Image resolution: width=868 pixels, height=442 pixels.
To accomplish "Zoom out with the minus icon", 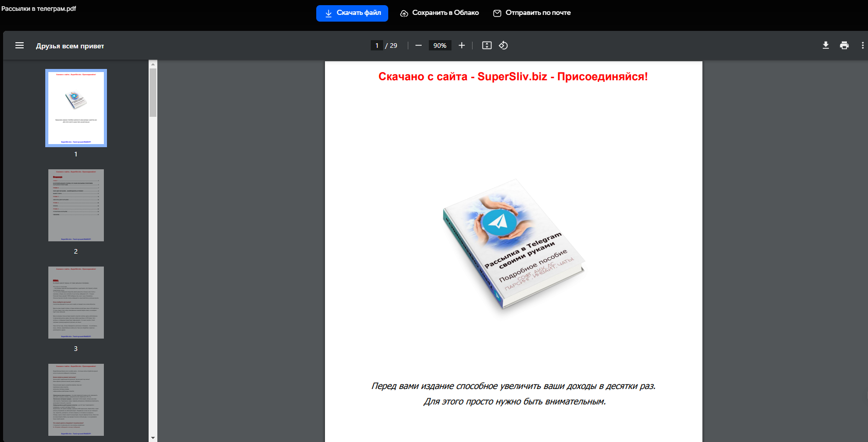I will (x=419, y=45).
